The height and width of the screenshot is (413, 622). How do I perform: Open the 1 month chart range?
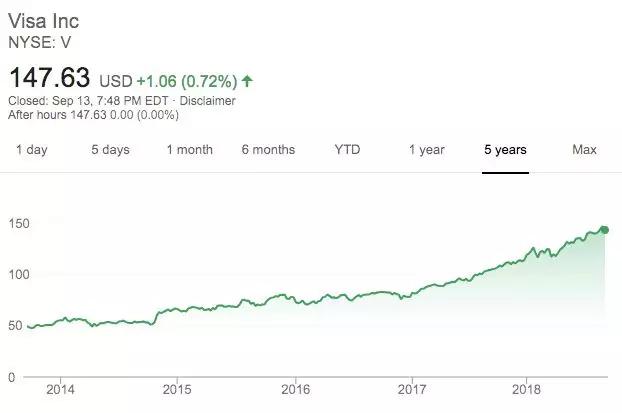pyautogui.click(x=190, y=150)
